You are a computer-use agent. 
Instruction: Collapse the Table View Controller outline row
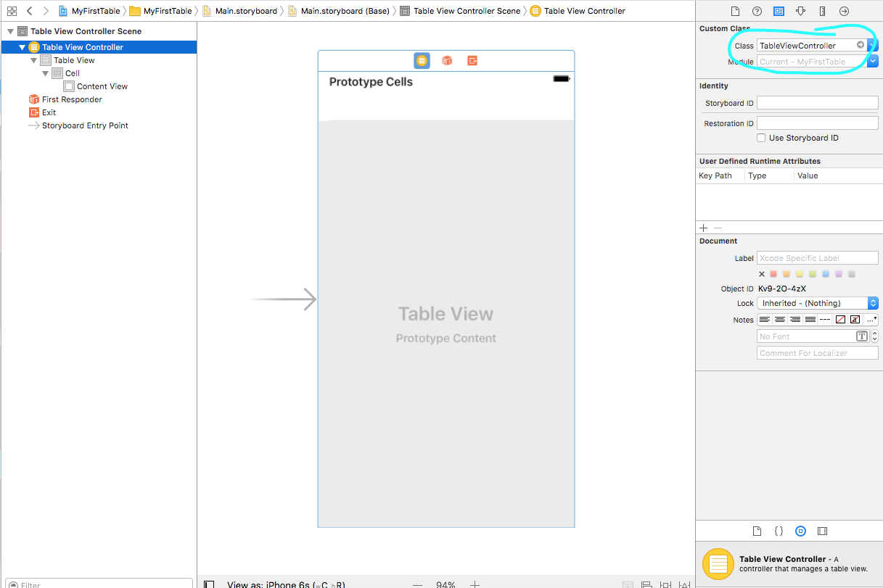tap(22, 47)
